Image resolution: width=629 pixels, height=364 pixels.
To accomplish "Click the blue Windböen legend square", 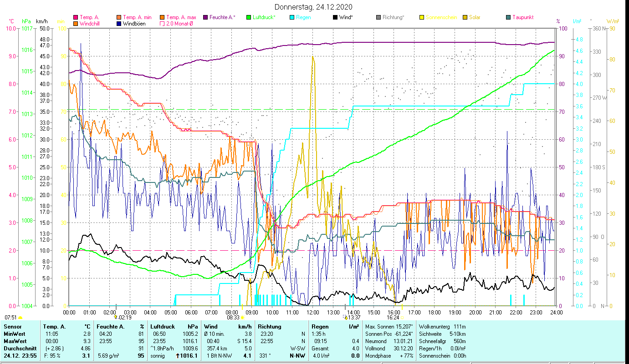I will (120, 23).
